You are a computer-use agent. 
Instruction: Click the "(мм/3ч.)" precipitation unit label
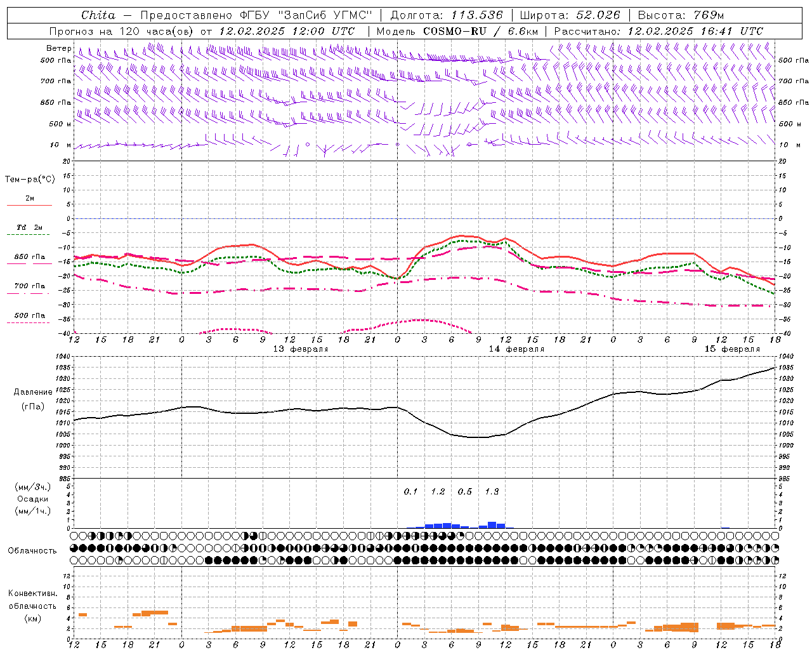pyautogui.click(x=33, y=487)
